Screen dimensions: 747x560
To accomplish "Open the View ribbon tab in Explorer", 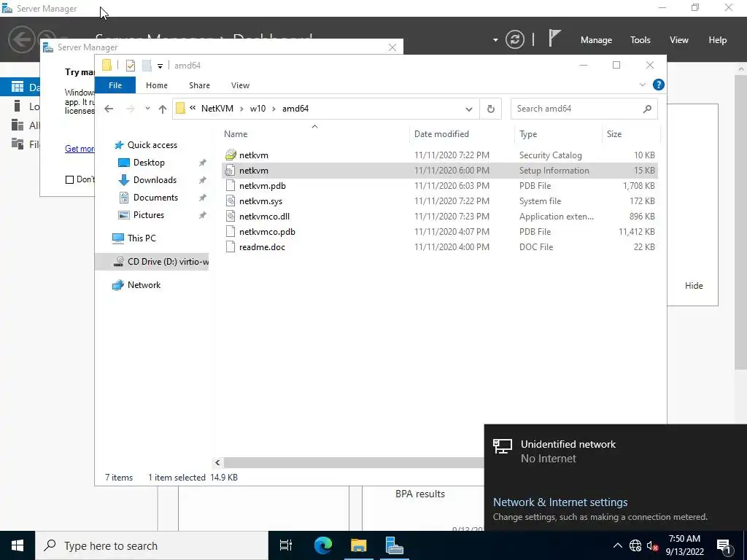I will pos(240,85).
